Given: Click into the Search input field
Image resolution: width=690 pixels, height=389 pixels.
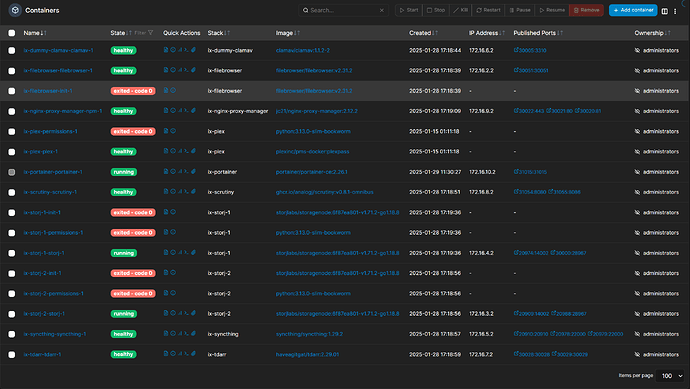Looking at the screenshot, I should pos(343,10).
